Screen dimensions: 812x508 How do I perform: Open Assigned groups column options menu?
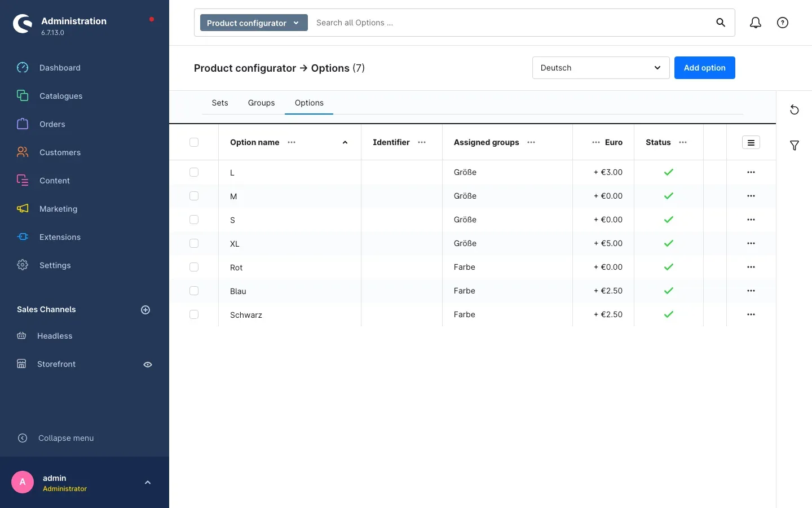(x=531, y=142)
